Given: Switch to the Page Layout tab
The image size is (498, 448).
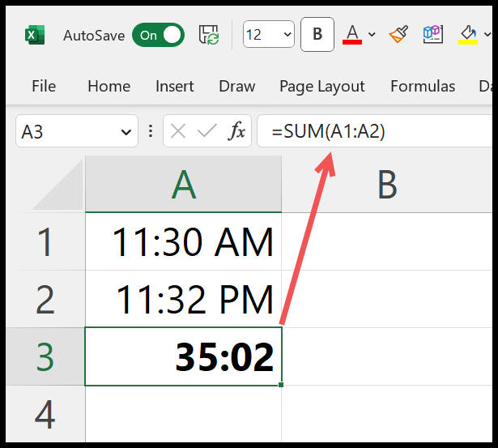Looking at the screenshot, I should pos(322,87).
